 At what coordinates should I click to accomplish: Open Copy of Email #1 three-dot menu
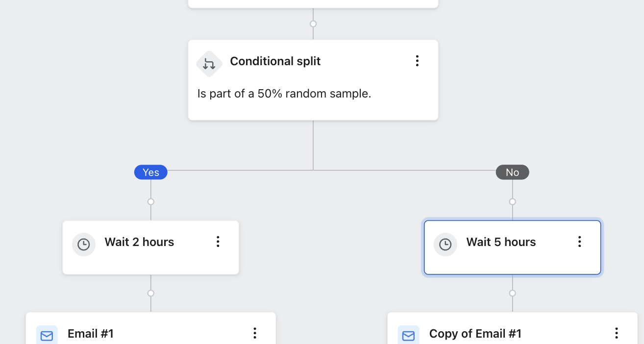pyautogui.click(x=617, y=333)
